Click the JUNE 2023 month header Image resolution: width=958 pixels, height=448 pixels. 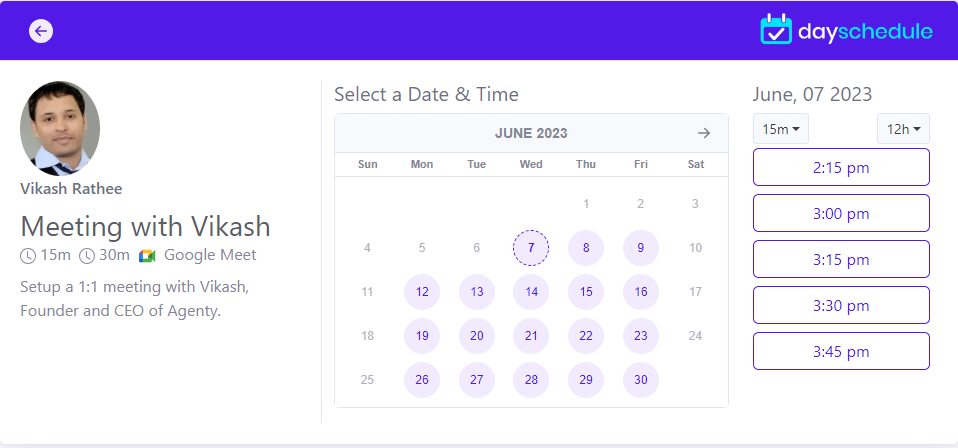pyautogui.click(x=531, y=133)
